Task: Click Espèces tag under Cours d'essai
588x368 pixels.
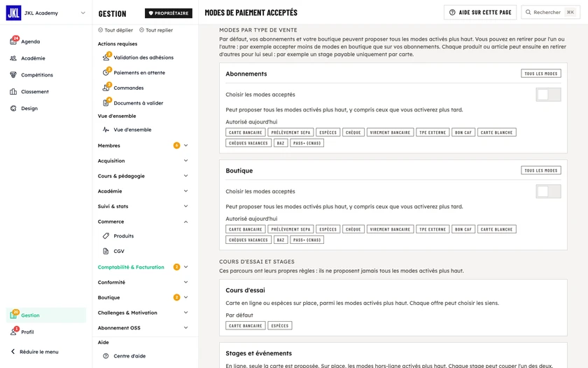Action: point(280,325)
